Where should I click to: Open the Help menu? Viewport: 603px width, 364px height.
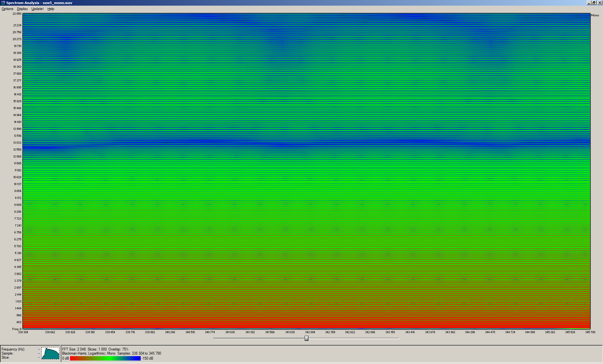click(51, 9)
